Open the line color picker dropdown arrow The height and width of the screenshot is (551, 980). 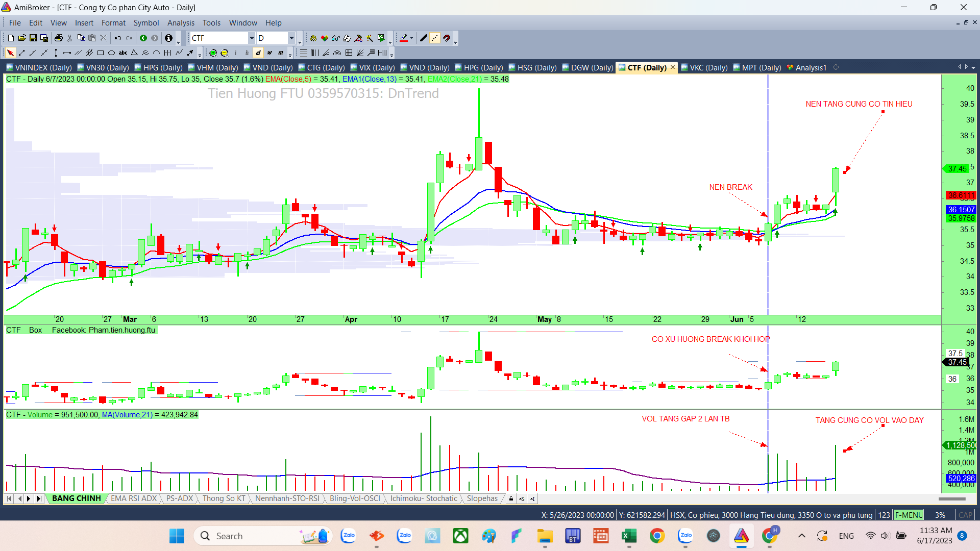tap(411, 38)
